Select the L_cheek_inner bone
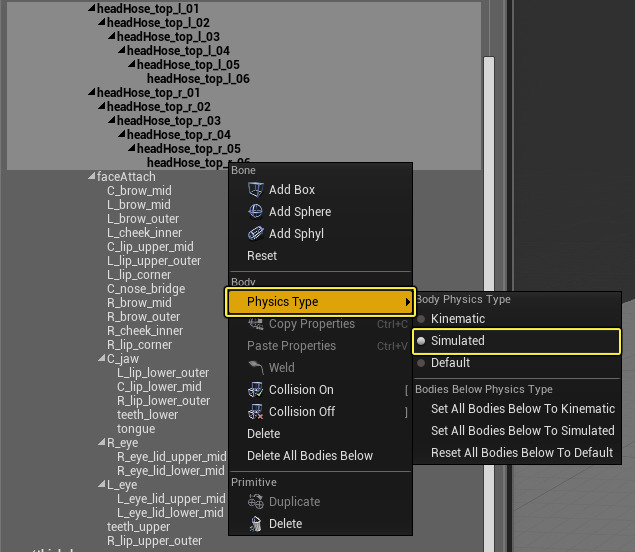 [x=145, y=233]
